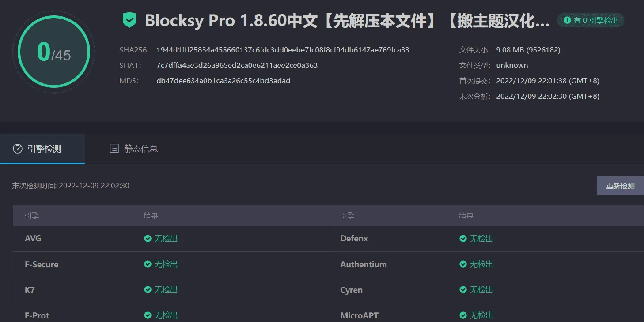This screenshot has height=322, width=644.
Task: Click 无检出 result text for Defenx
Action: pos(481,239)
